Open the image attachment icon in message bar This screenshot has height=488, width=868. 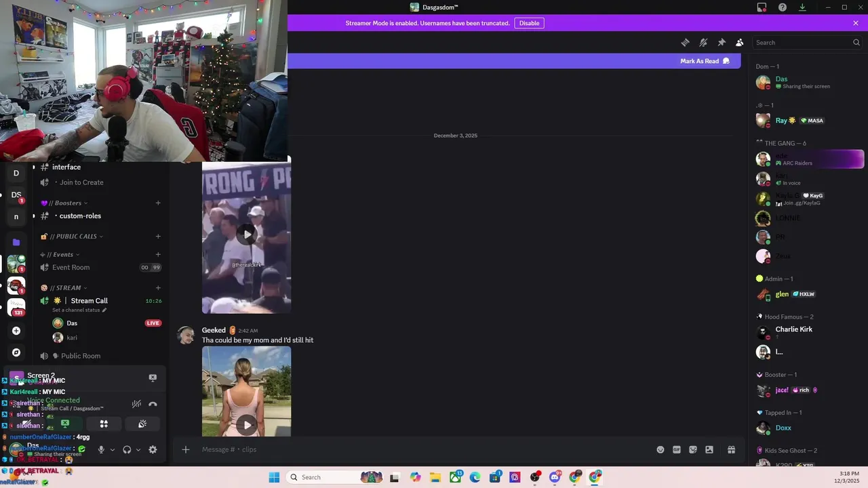pos(709,449)
